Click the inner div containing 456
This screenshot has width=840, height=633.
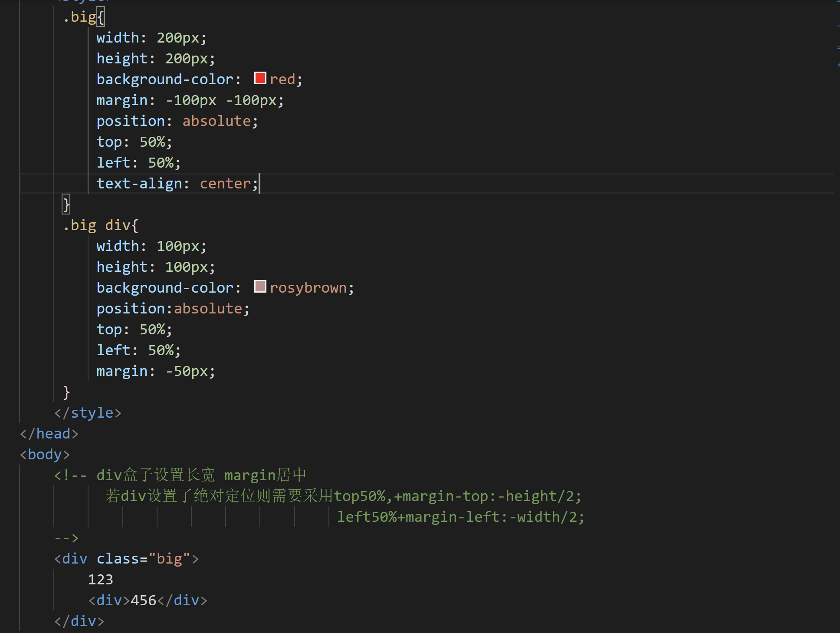pyautogui.click(x=148, y=600)
